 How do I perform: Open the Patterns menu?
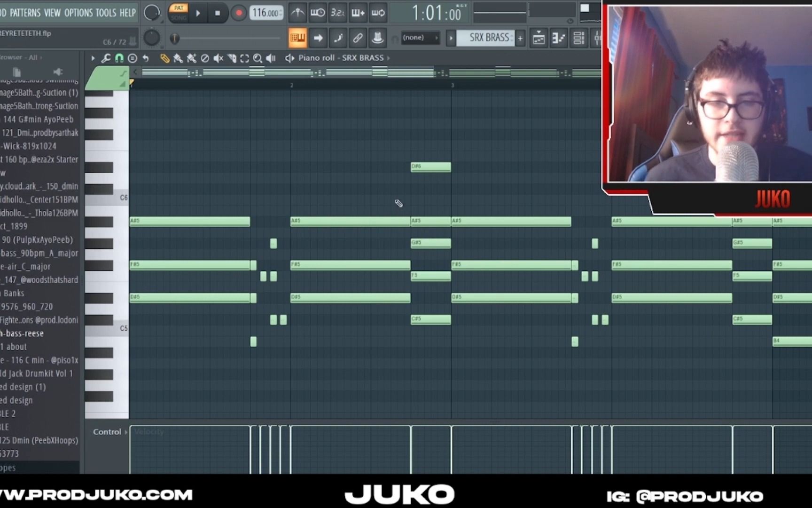[25, 13]
